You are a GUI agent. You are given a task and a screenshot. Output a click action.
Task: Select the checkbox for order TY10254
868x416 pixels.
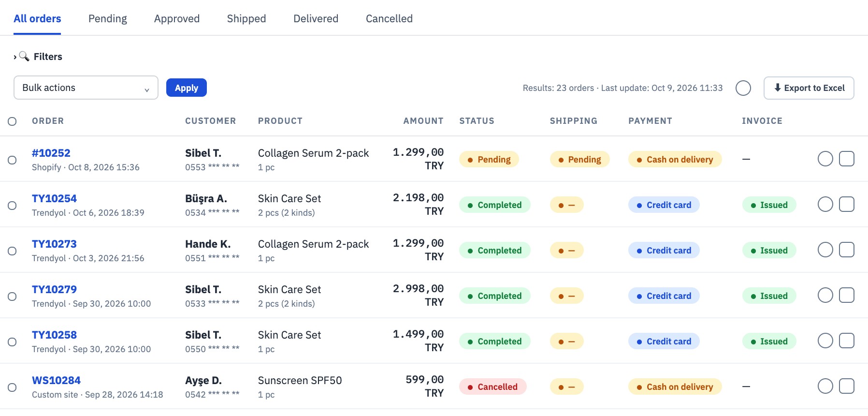point(12,206)
